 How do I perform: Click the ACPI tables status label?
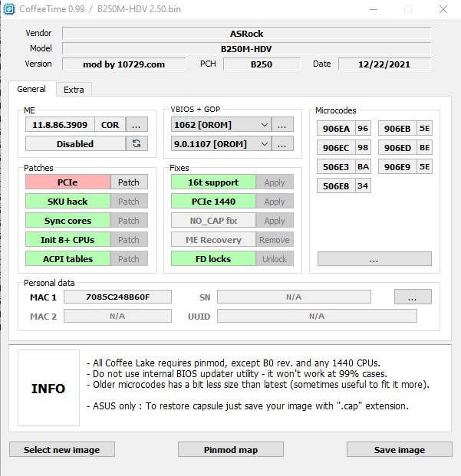[x=68, y=258]
